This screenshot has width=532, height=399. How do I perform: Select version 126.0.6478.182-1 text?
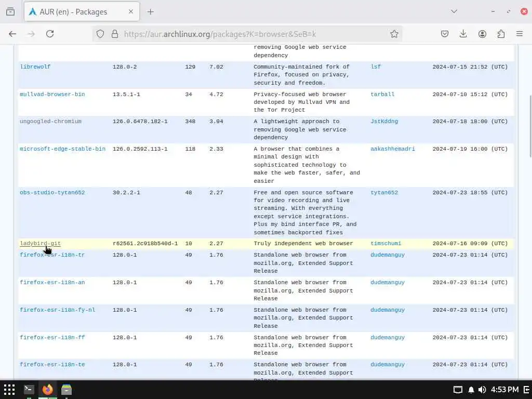pos(140,122)
